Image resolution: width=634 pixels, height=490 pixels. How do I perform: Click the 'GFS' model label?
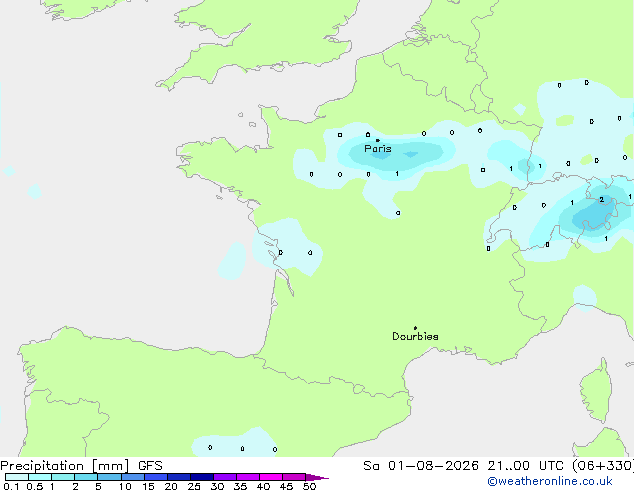(150, 466)
